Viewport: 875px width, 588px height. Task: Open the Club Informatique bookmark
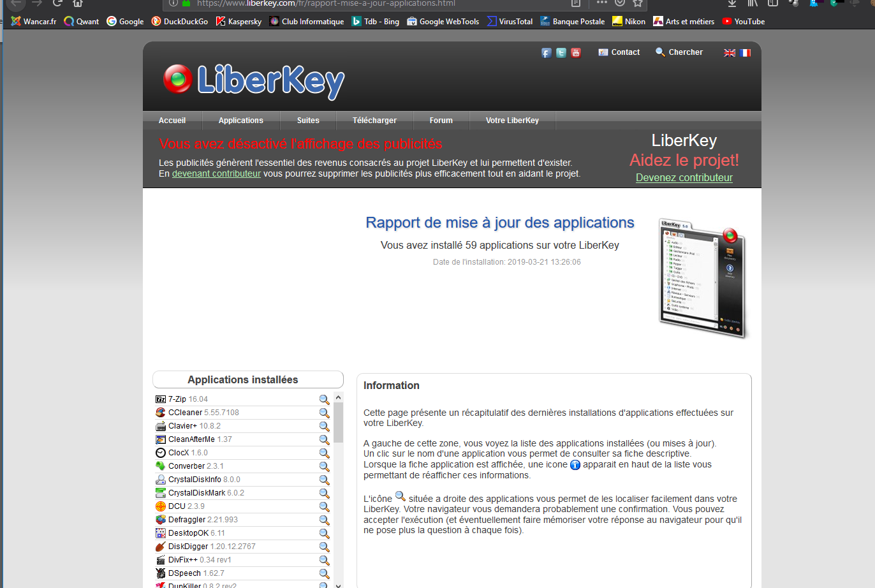307,21
